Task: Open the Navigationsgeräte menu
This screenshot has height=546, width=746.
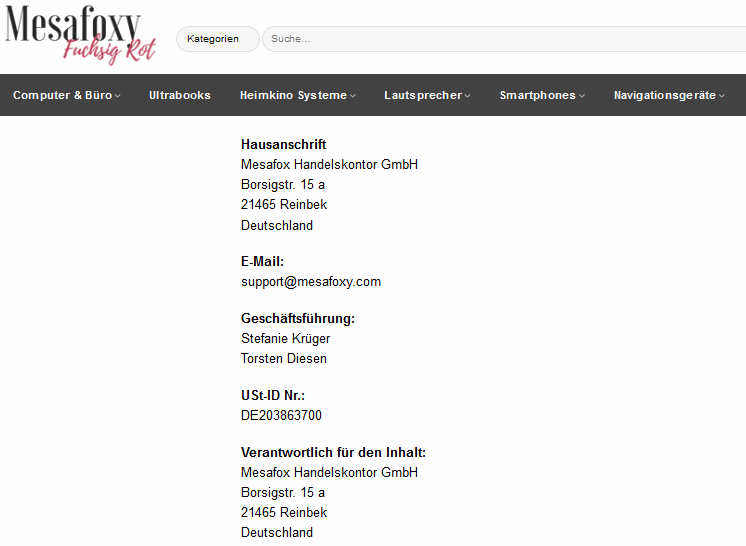Action: pyautogui.click(x=669, y=95)
